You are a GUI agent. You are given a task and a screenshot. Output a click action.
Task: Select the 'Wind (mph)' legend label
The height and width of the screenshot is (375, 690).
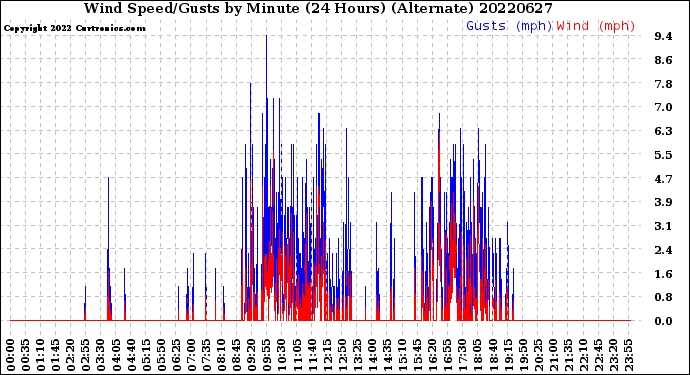(596, 26)
